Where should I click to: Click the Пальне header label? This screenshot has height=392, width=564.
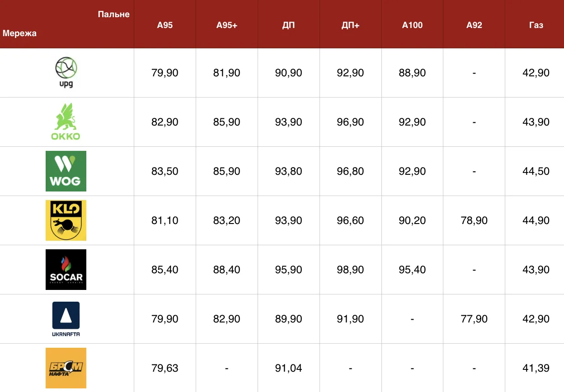(x=114, y=14)
